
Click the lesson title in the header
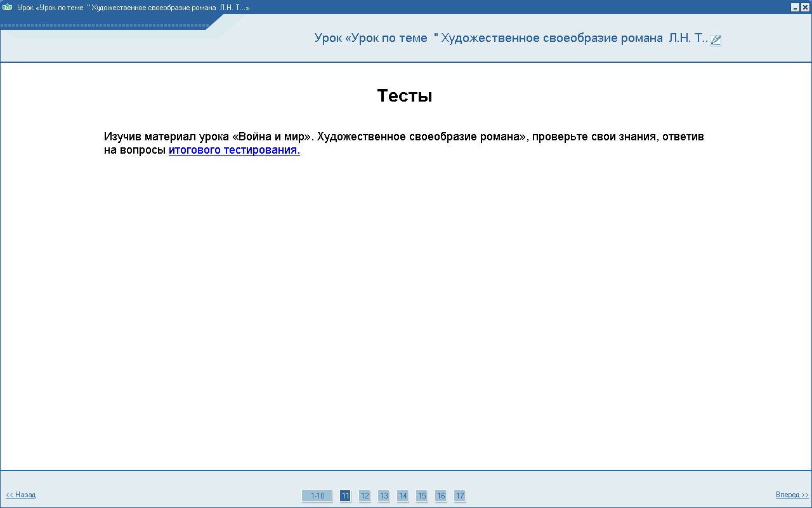point(511,38)
